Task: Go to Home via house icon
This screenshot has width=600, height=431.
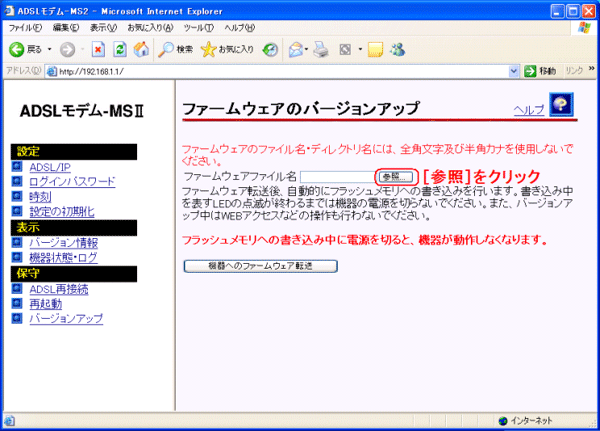Action: [x=141, y=49]
